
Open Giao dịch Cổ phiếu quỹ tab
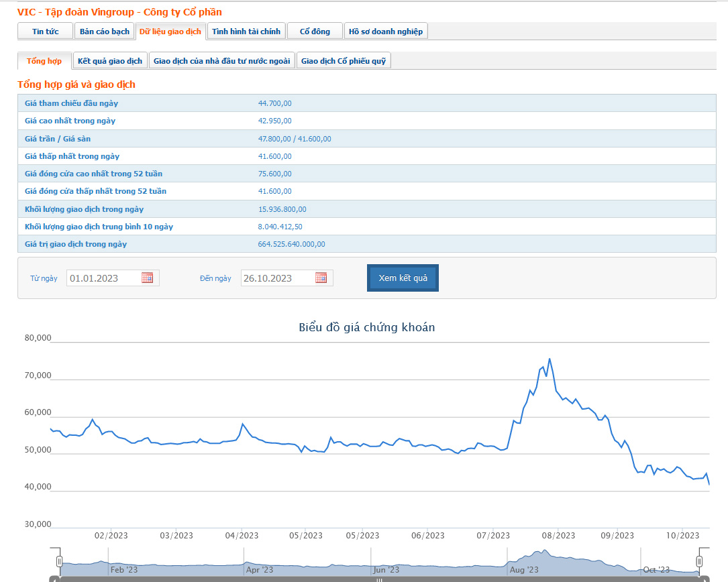coord(343,61)
